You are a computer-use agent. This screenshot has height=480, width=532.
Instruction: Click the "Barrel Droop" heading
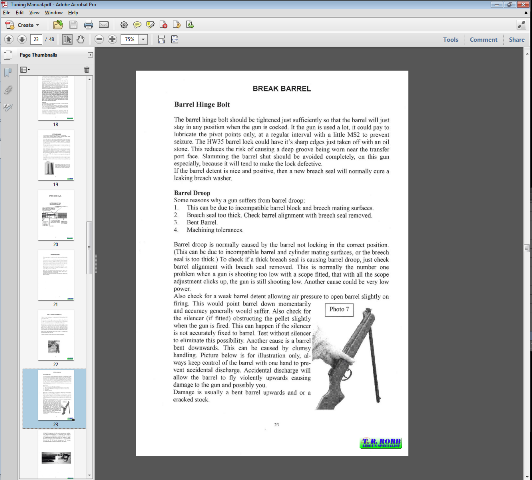[192, 193]
